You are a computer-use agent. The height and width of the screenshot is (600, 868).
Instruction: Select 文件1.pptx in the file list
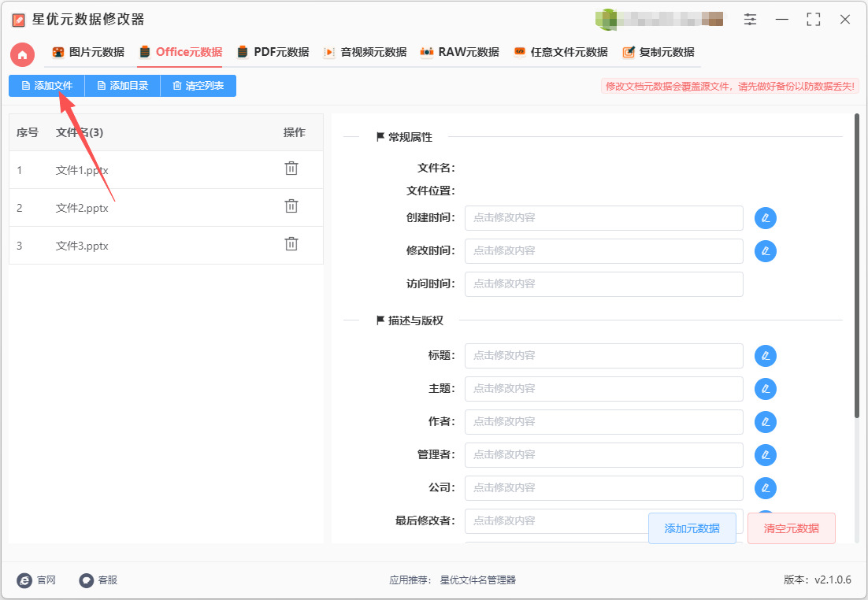pyautogui.click(x=166, y=170)
